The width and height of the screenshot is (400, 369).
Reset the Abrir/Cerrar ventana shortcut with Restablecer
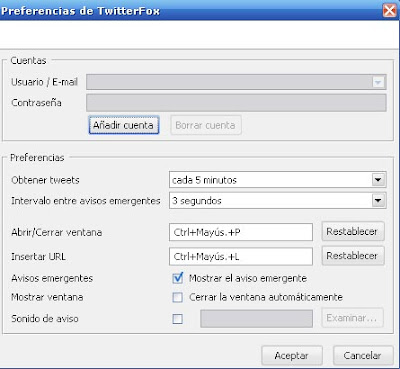point(353,231)
